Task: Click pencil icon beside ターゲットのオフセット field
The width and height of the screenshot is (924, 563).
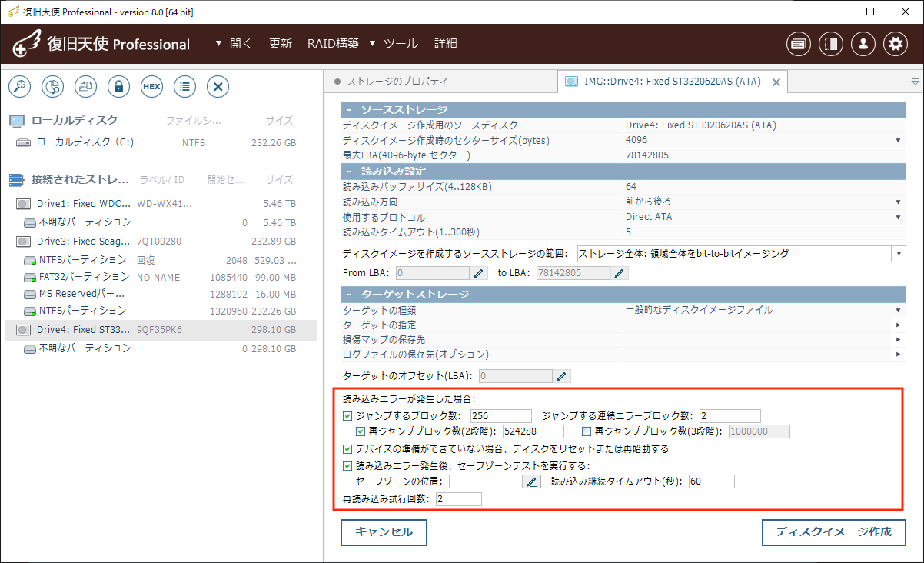Action: [x=562, y=376]
